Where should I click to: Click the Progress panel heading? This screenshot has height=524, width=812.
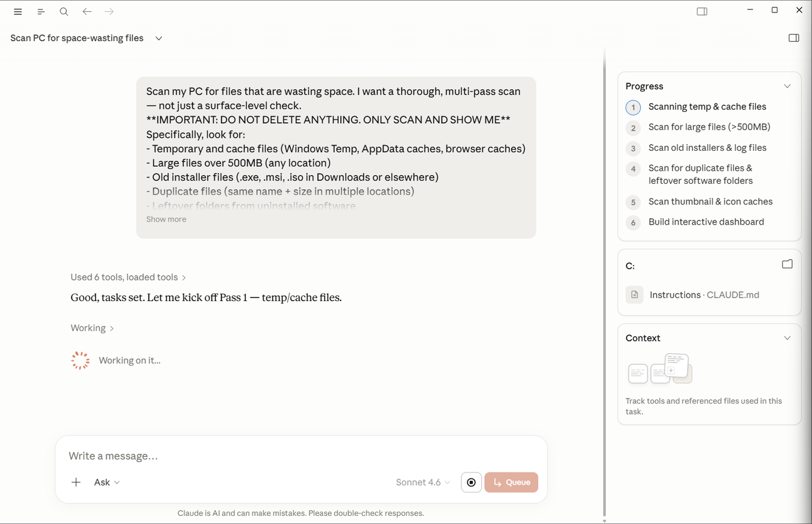coord(644,86)
